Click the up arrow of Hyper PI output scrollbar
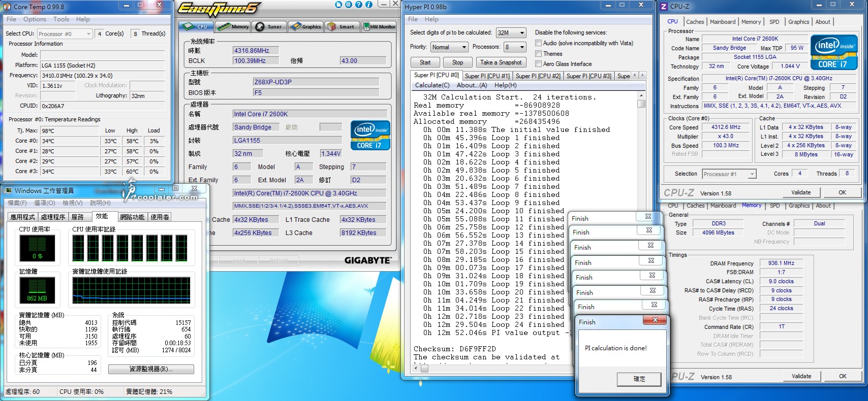 click(x=641, y=95)
